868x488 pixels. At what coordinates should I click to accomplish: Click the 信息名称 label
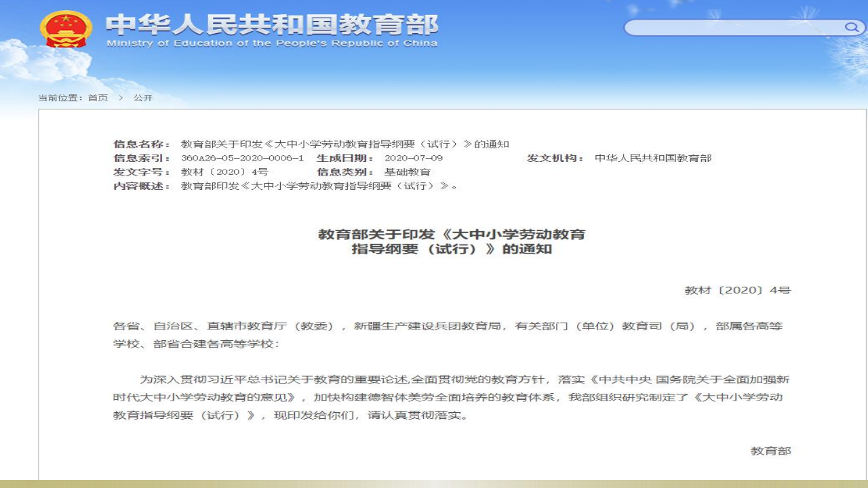tap(142, 144)
